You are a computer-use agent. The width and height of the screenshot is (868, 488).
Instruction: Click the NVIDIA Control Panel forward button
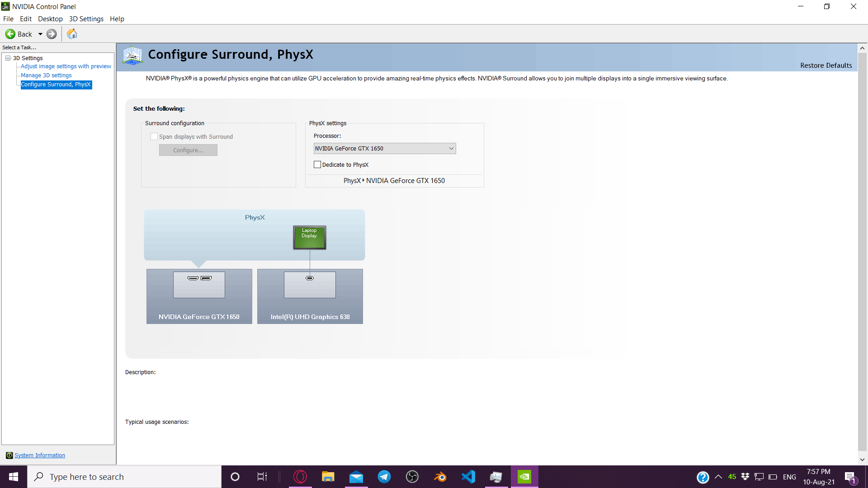52,34
